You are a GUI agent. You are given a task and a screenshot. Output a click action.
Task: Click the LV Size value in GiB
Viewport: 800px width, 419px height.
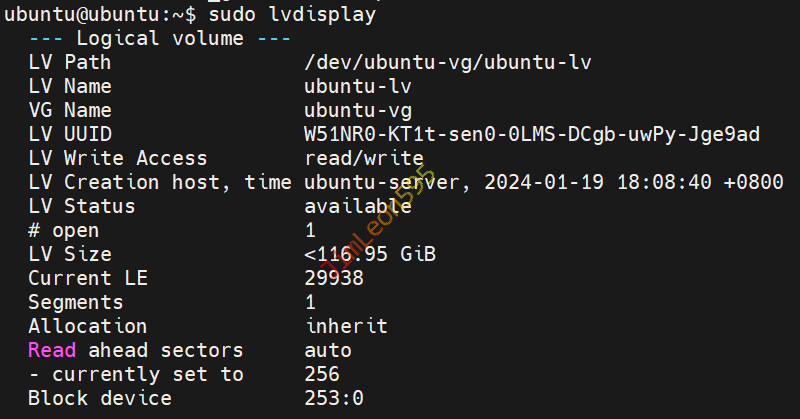tap(370, 255)
